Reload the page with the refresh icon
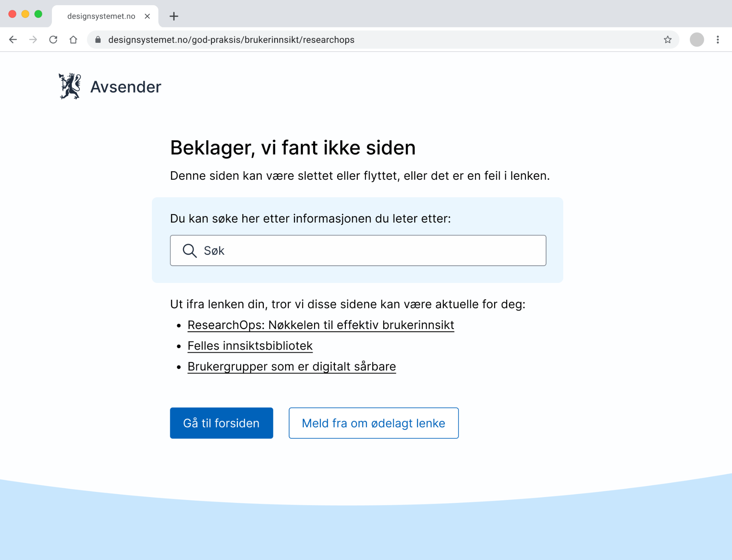The width and height of the screenshot is (732, 560). [53, 40]
